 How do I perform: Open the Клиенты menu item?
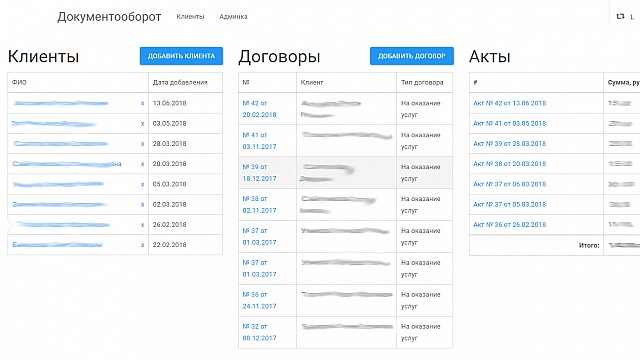coord(190,17)
